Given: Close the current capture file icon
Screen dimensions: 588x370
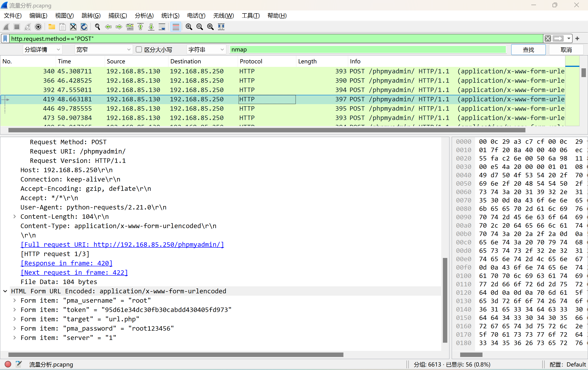Looking at the screenshot, I should (73, 27).
